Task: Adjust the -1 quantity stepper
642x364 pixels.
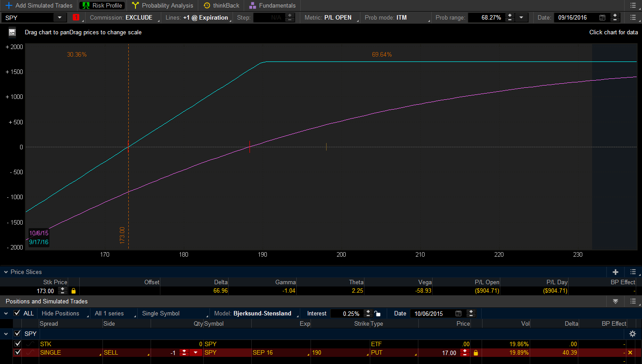Action: (x=184, y=352)
